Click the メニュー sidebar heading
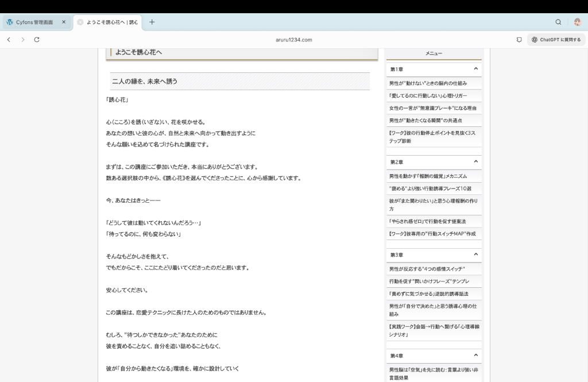Viewport: 588px width, 382px height. click(434, 53)
